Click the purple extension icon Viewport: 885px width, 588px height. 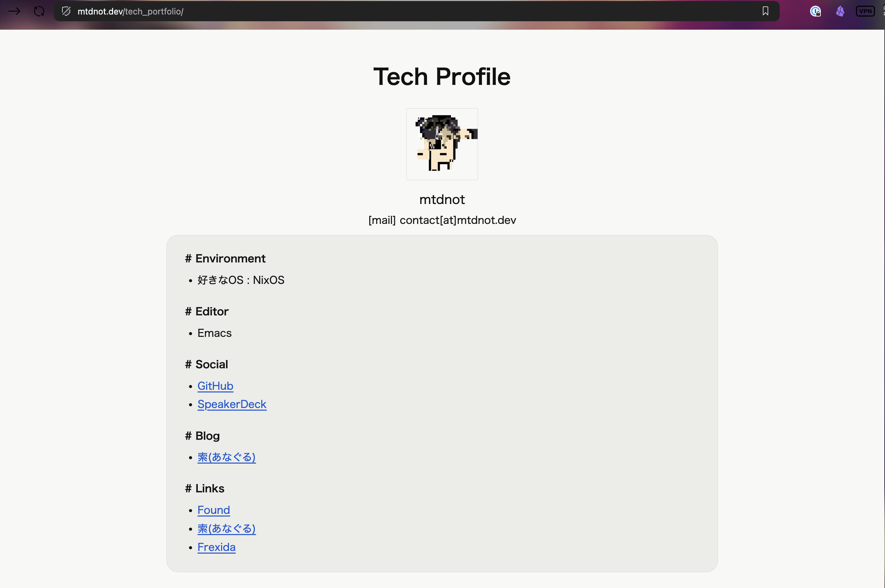[x=840, y=11]
